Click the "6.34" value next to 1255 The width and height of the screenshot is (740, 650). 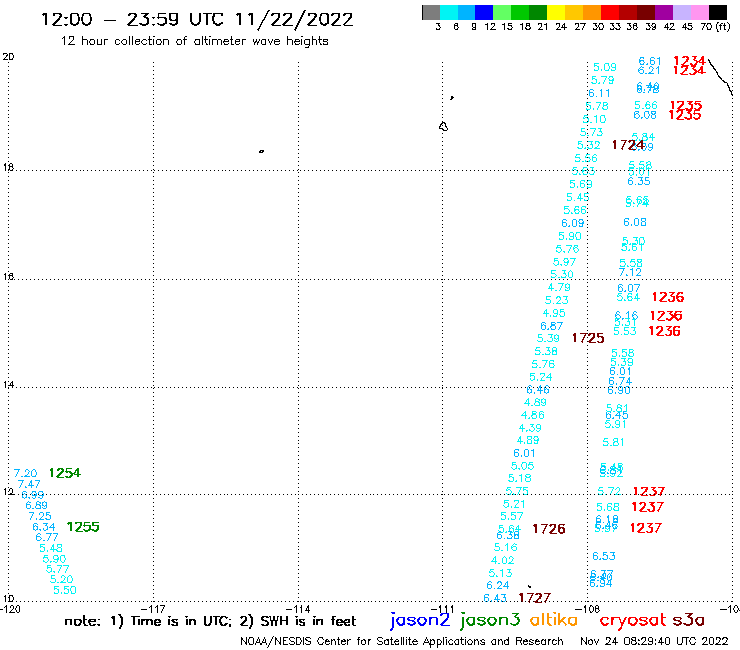click(x=44, y=527)
